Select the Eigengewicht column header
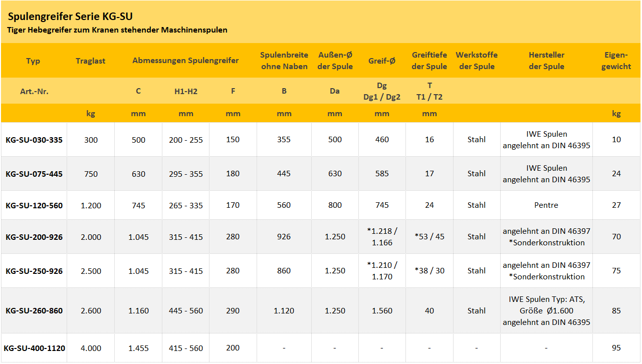The image size is (642, 364). tap(616, 61)
